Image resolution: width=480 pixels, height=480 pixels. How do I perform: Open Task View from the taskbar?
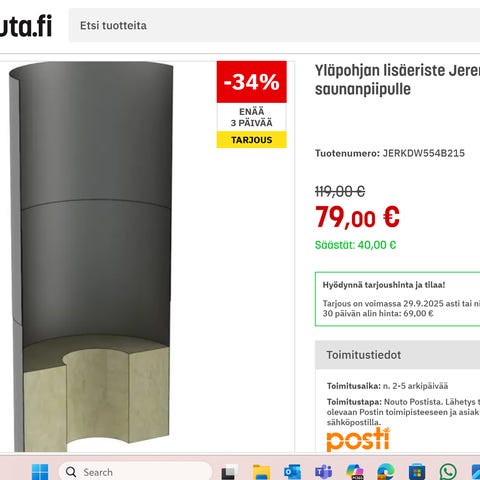[x=229, y=472]
